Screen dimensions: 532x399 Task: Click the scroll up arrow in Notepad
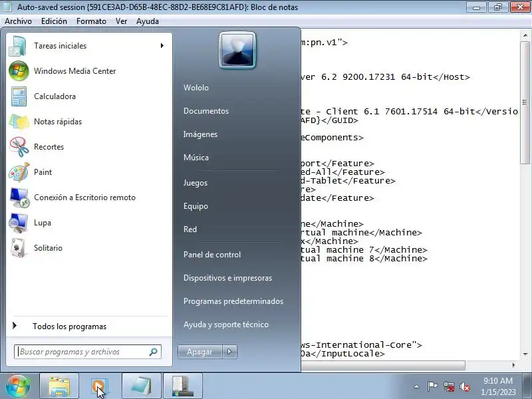point(525,35)
